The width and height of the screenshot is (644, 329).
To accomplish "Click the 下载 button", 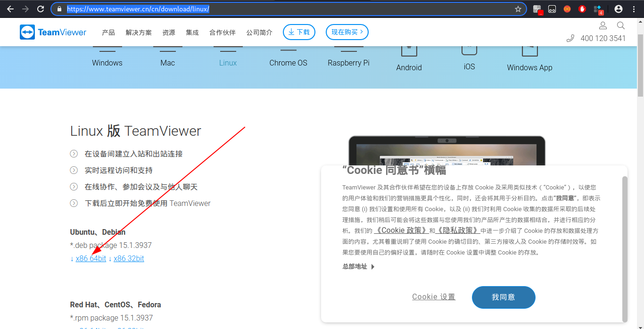I will click(299, 32).
